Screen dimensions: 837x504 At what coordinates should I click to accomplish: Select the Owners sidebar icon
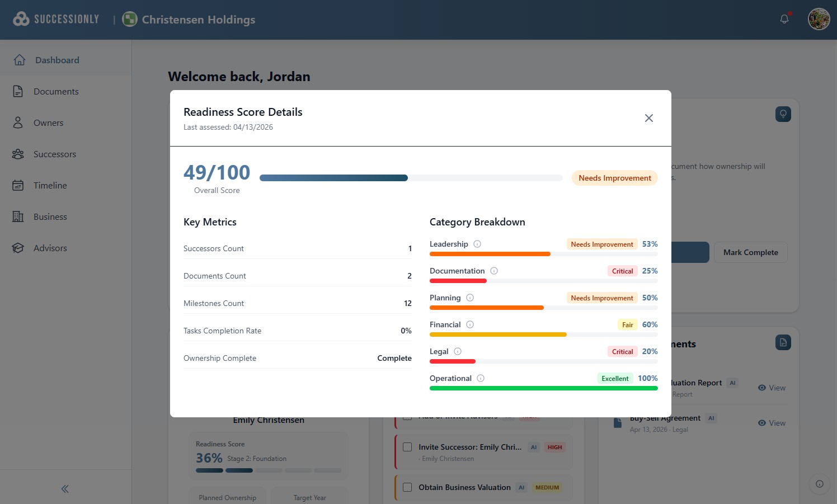(17, 123)
